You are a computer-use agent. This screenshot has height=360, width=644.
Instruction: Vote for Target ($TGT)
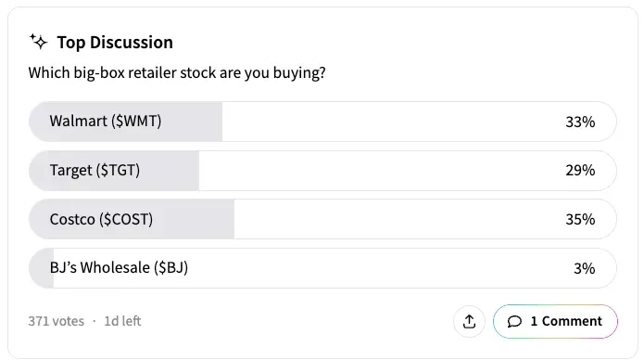tap(322, 171)
